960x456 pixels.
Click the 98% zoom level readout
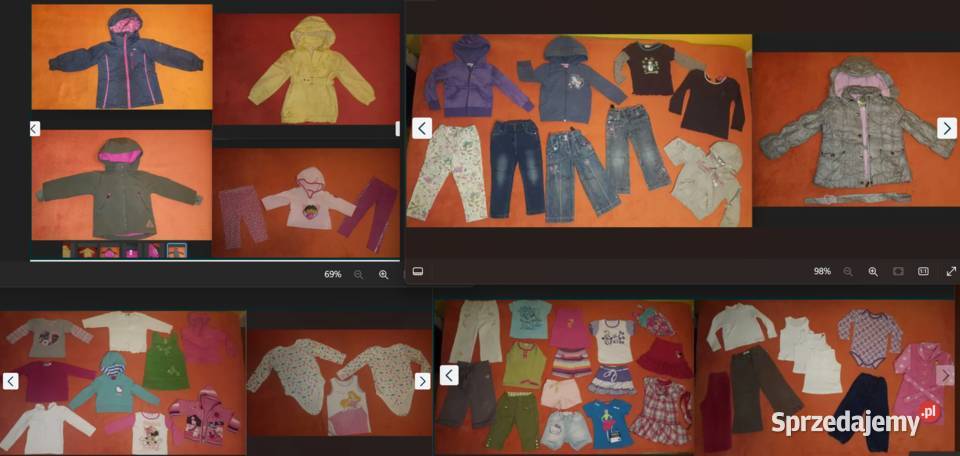tap(822, 271)
